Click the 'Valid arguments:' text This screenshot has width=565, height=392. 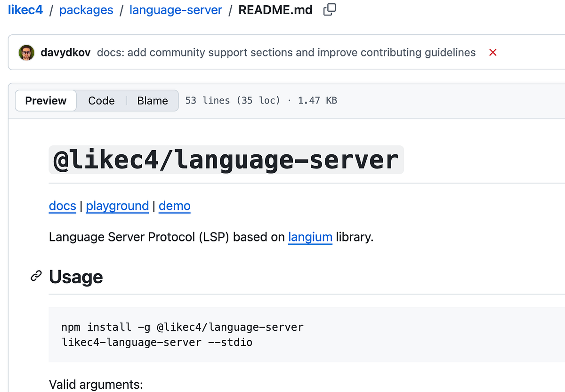(x=96, y=384)
